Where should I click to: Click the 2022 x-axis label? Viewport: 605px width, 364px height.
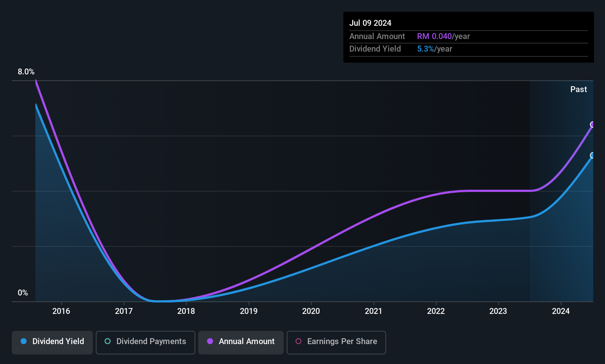(436, 311)
